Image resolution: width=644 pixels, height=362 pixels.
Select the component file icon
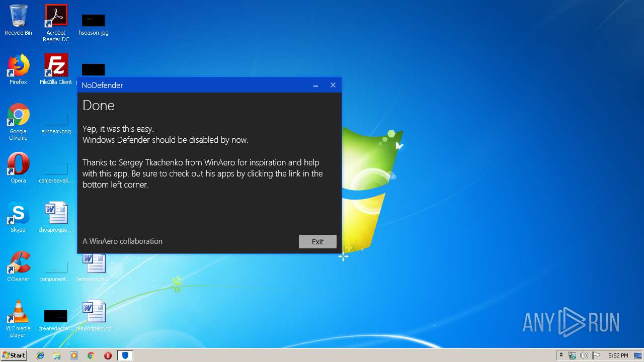(56, 271)
